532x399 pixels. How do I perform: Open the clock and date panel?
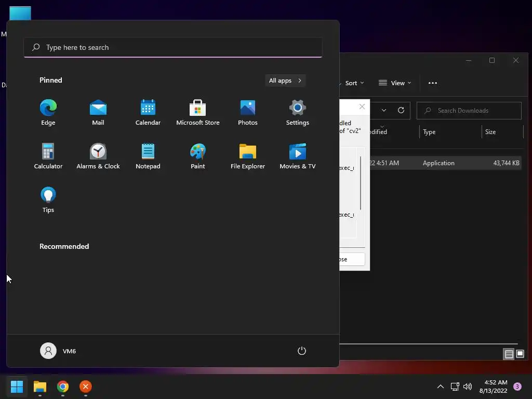pyautogui.click(x=494, y=387)
